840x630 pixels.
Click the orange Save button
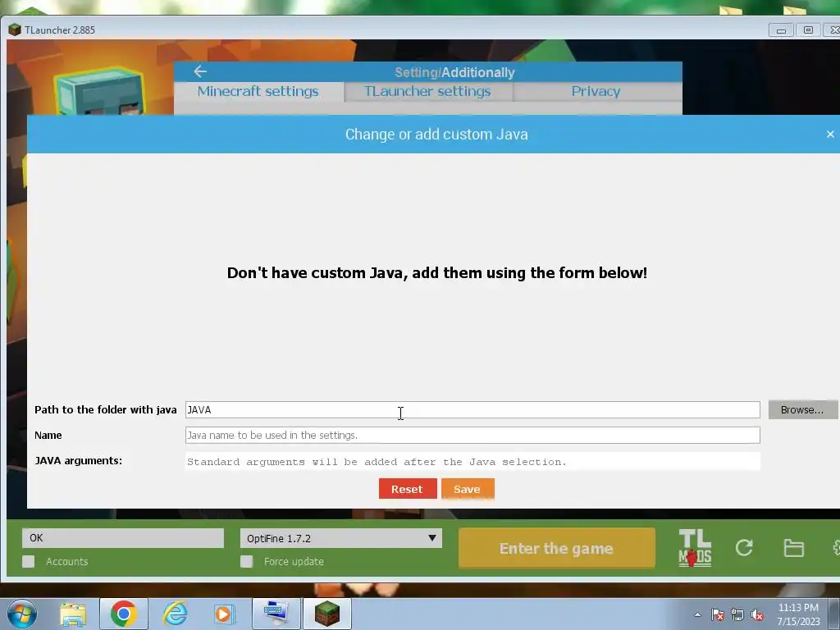[x=467, y=489]
